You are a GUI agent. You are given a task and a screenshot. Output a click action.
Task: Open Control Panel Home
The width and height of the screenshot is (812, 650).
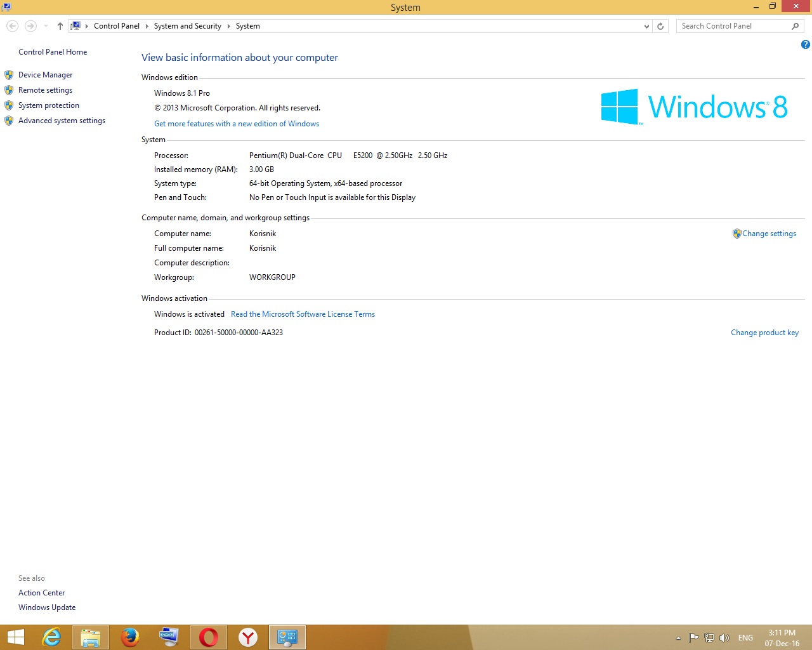(53, 52)
